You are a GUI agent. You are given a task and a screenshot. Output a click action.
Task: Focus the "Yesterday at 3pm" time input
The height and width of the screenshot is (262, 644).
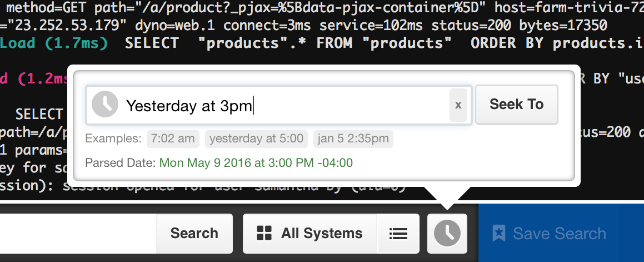283,106
